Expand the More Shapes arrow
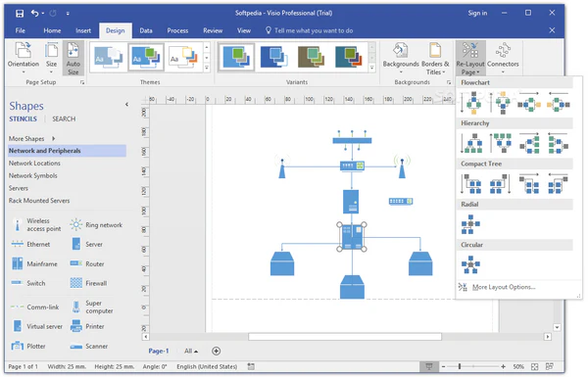The height and width of the screenshot is (377, 588). point(54,139)
